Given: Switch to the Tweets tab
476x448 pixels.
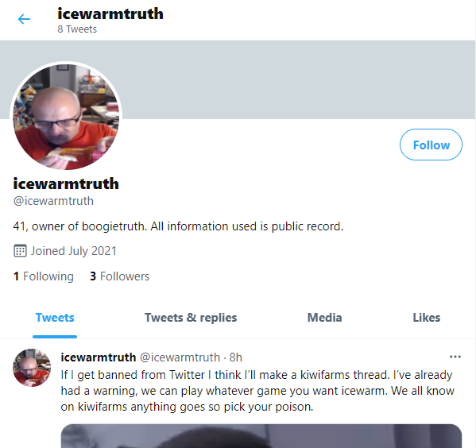Looking at the screenshot, I should [55, 318].
